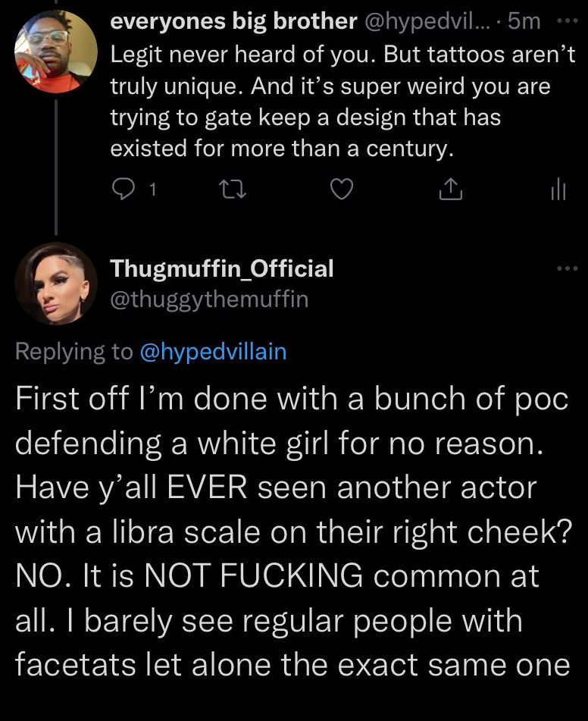The width and height of the screenshot is (588, 721).
Task: Click the "everyones big brother" display name
Action: pyautogui.click(x=233, y=22)
